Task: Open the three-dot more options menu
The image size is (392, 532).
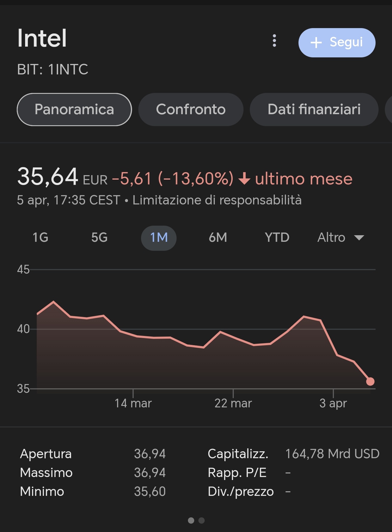Action: coord(274,41)
